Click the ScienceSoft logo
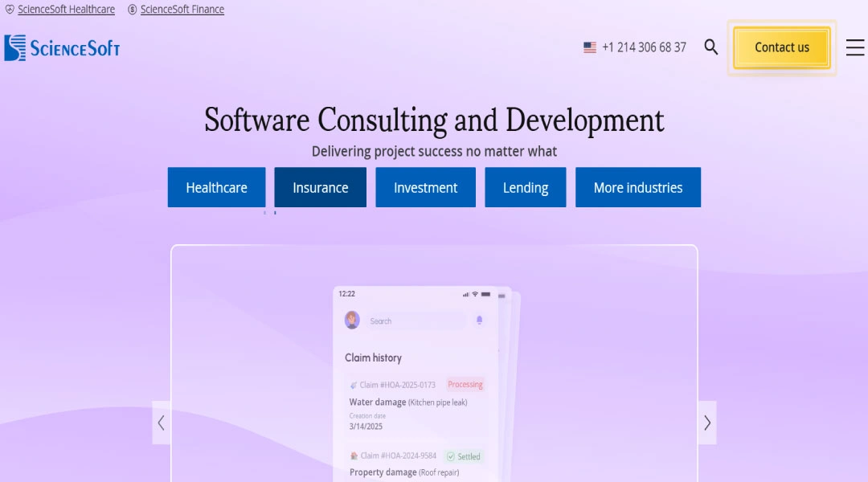The height and width of the screenshot is (482, 868). pyautogui.click(x=62, y=48)
